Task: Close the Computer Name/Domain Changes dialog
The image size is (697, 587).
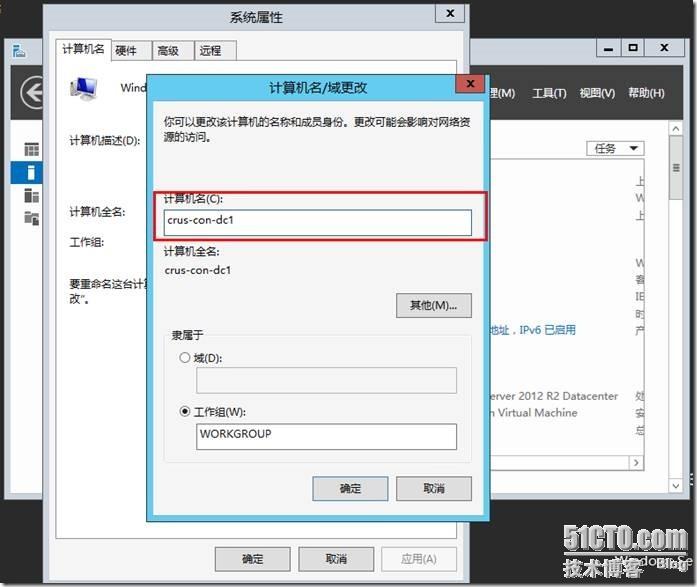Action: click(x=470, y=84)
